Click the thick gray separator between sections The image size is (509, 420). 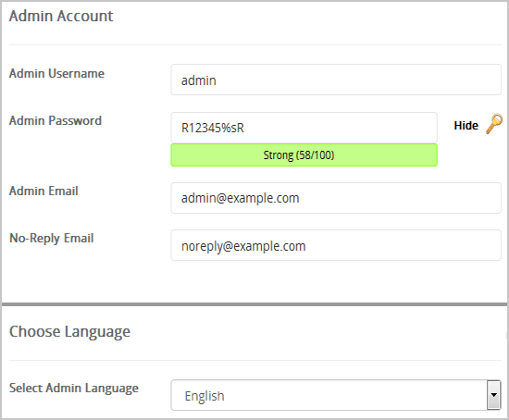click(254, 304)
